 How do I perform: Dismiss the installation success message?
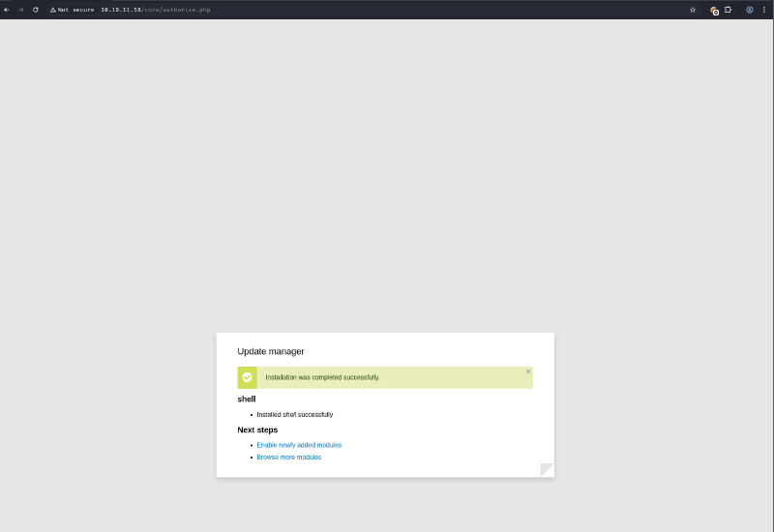[528, 371]
